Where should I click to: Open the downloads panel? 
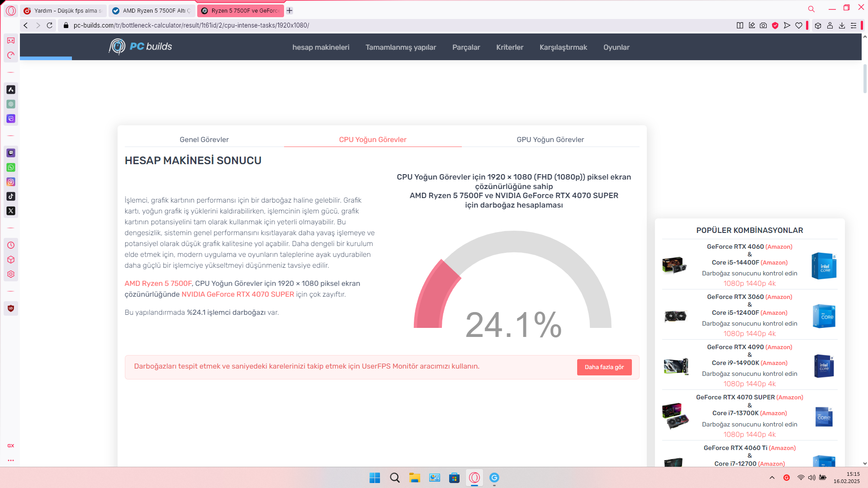point(842,25)
